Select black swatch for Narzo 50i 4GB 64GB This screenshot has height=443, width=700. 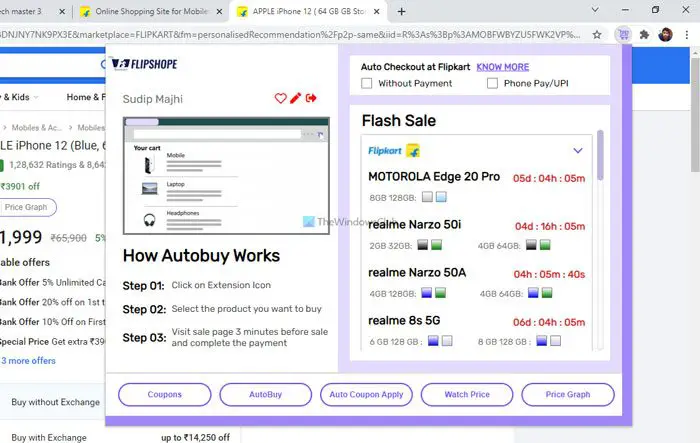click(531, 245)
